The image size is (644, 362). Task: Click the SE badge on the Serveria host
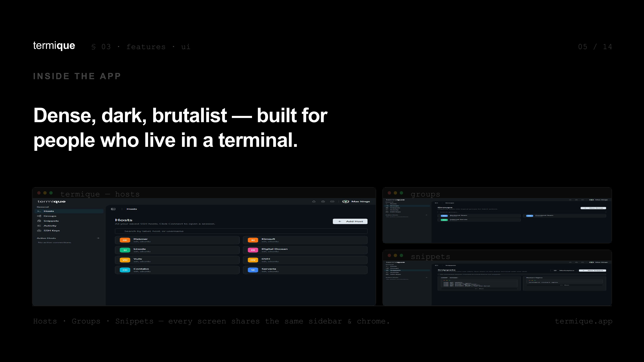coord(253,270)
